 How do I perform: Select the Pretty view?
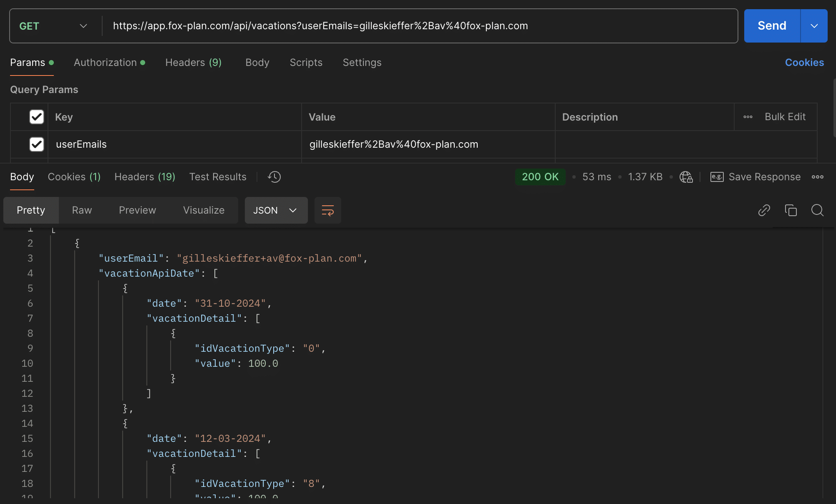click(x=31, y=210)
